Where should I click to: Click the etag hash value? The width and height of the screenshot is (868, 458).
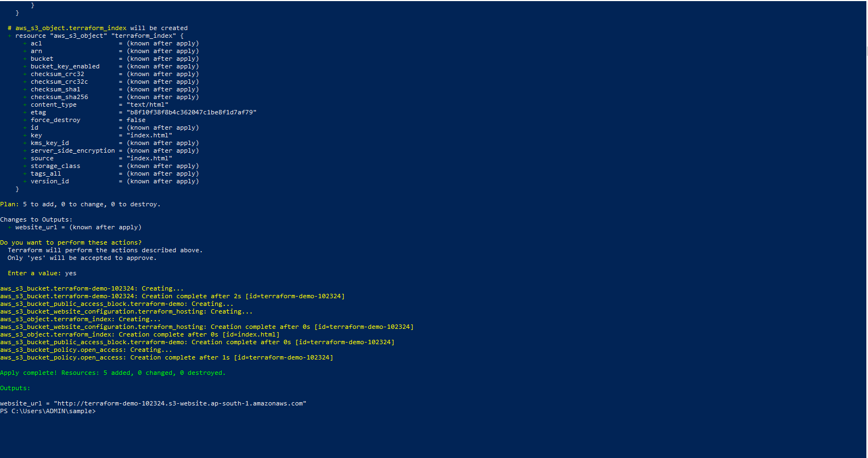pos(192,112)
